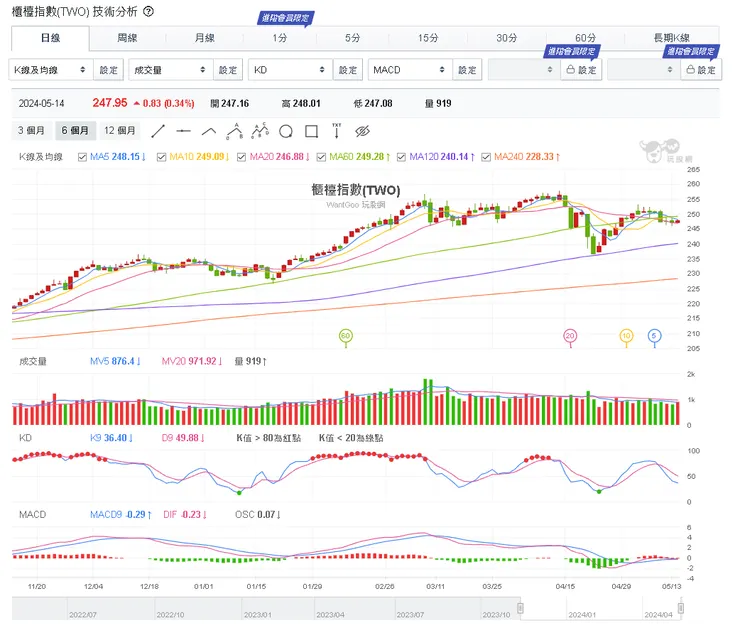Click the timeline range navigator handle
The height and width of the screenshot is (631, 740).
point(521,608)
